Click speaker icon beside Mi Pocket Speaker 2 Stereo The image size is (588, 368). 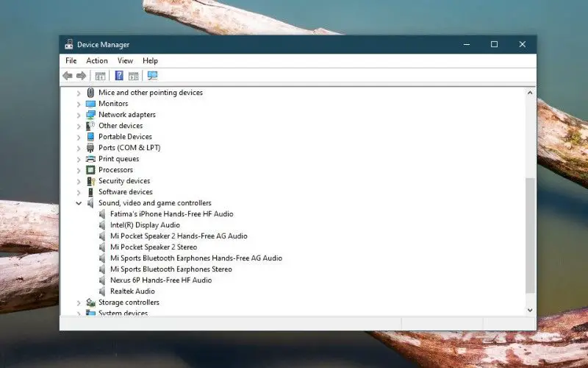click(102, 247)
